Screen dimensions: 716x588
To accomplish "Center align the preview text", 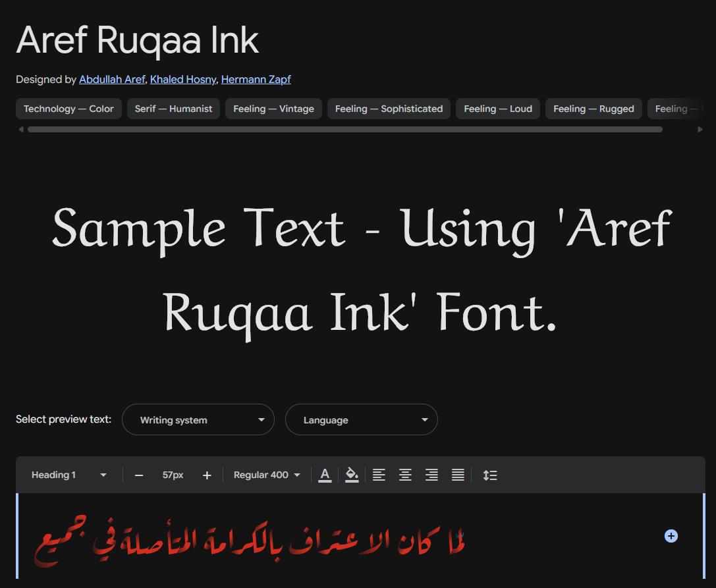I will coord(405,475).
